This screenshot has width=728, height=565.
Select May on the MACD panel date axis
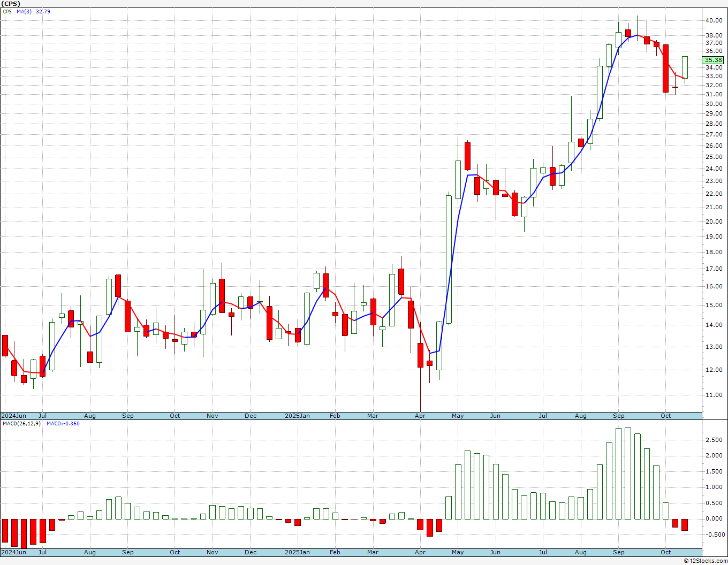pyautogui.click(x=458, y=552)
